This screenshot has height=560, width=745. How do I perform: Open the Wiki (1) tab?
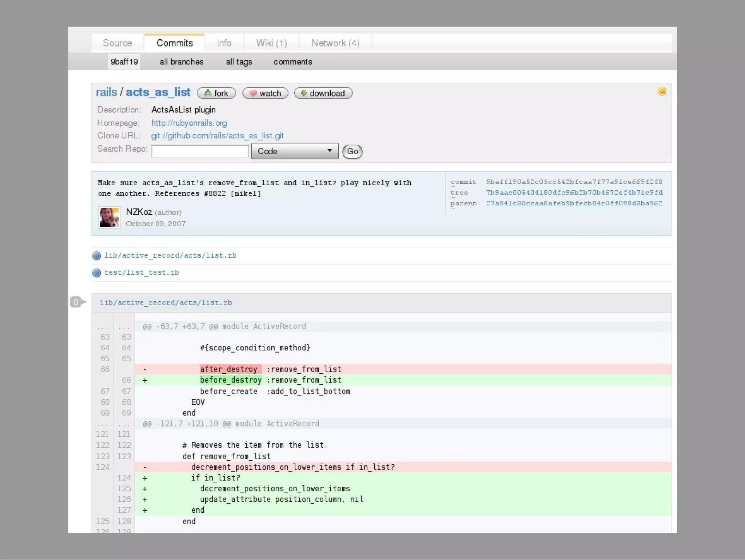click(x=271, y=43)
